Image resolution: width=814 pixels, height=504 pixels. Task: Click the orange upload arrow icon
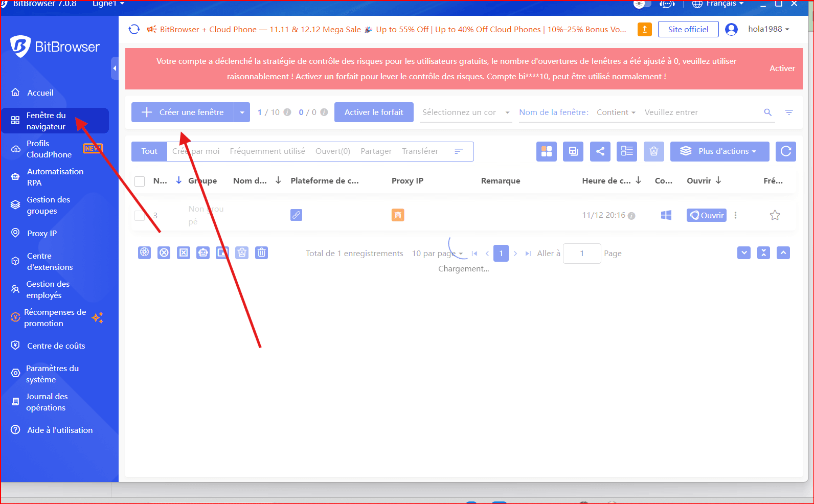644,30
